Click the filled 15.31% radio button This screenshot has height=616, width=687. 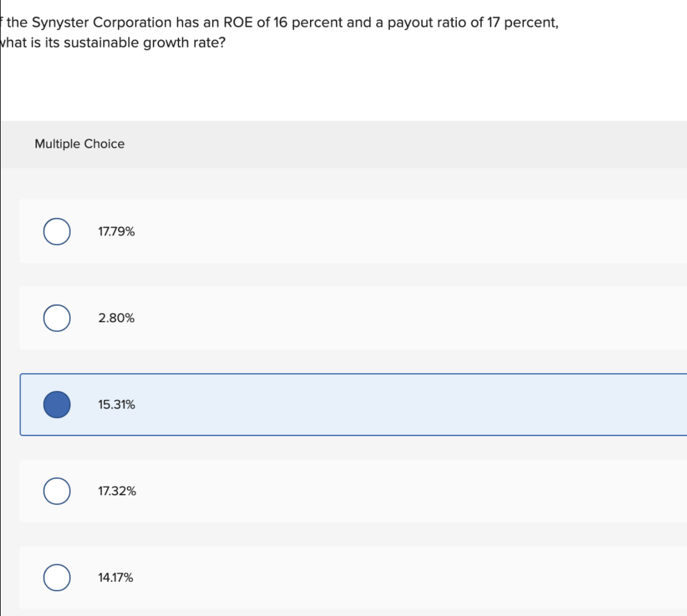[x=57, y=405]
